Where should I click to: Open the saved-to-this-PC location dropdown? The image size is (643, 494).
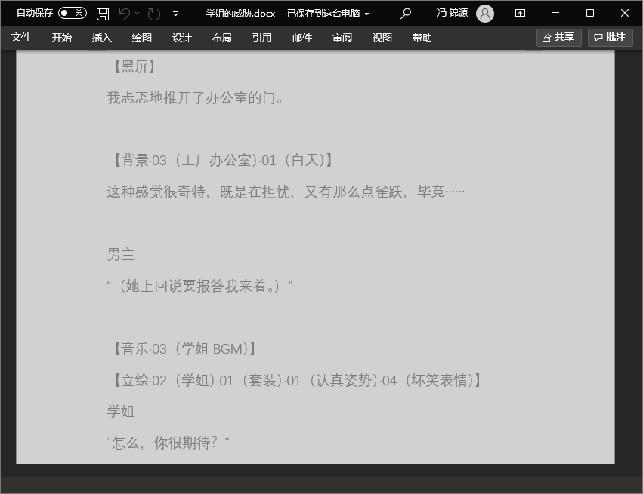(x=367, y=14)
